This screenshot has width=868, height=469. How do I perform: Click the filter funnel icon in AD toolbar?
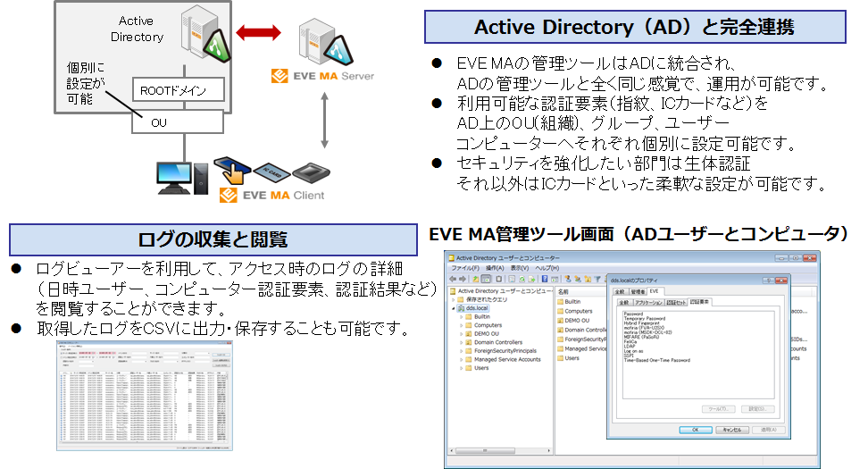[x=597, y=279]
